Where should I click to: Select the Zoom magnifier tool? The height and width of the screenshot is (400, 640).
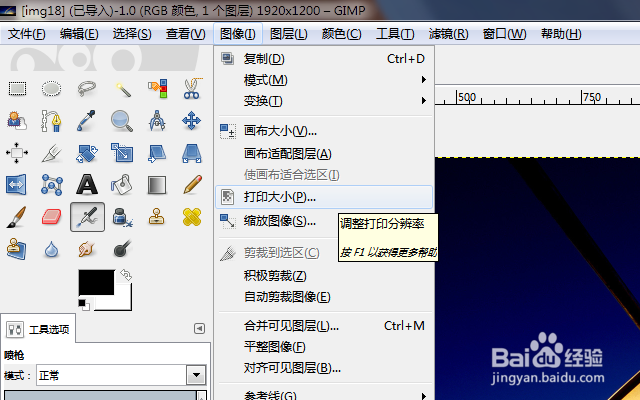tap(122, 121)
